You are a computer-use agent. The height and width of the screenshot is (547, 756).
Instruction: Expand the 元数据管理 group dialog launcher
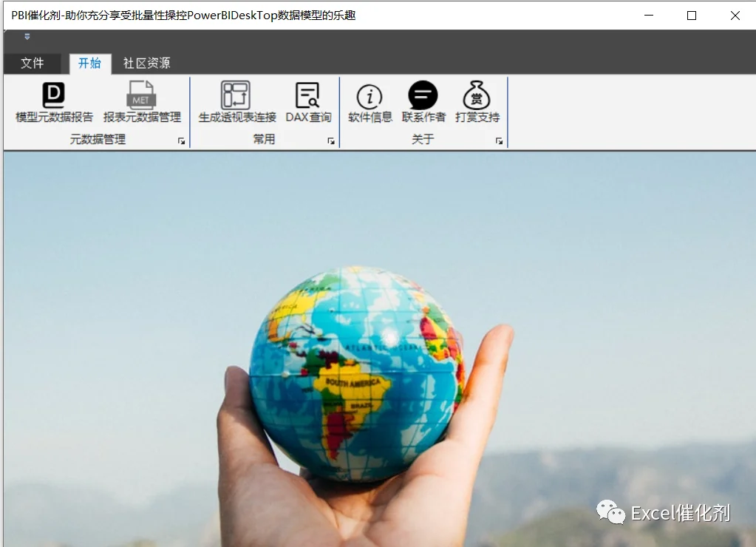click(x=181, y=141)
